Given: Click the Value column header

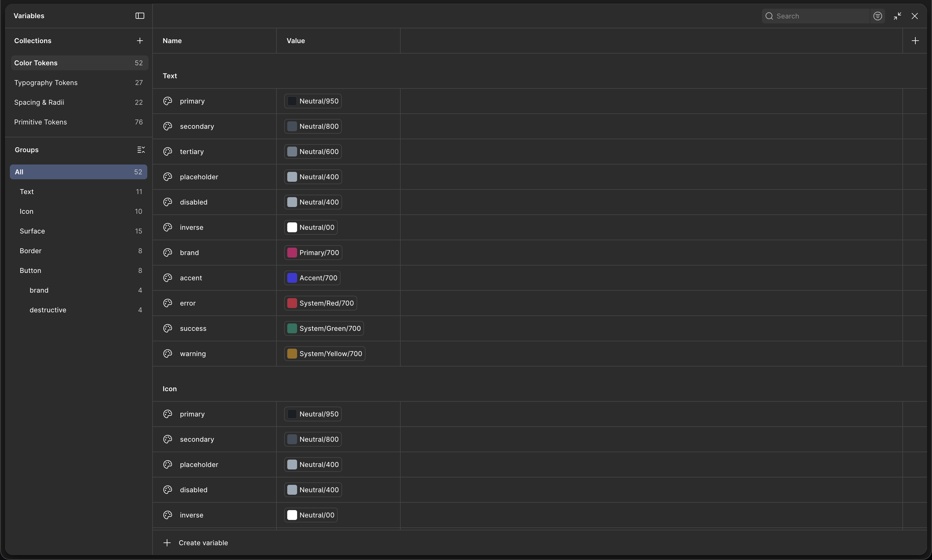Looking at the screenshot, I should (x=296, y=41).
